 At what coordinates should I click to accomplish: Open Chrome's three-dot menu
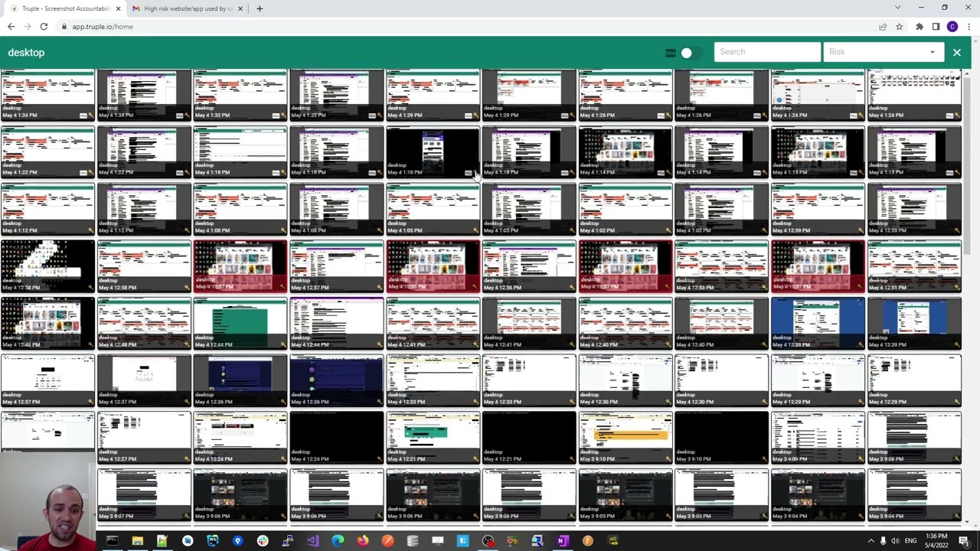click(x=969, y=27)
